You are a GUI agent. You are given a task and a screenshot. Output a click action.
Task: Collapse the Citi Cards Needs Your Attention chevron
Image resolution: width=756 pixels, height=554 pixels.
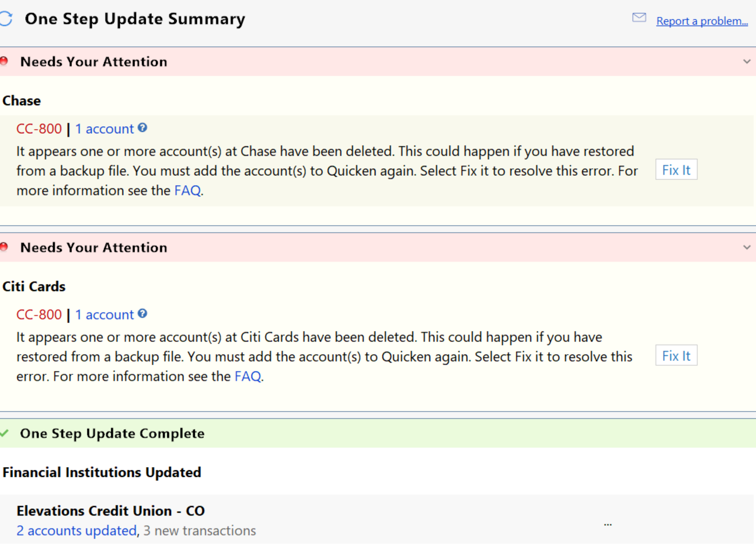pyautogui.click(x=747, y=247)
